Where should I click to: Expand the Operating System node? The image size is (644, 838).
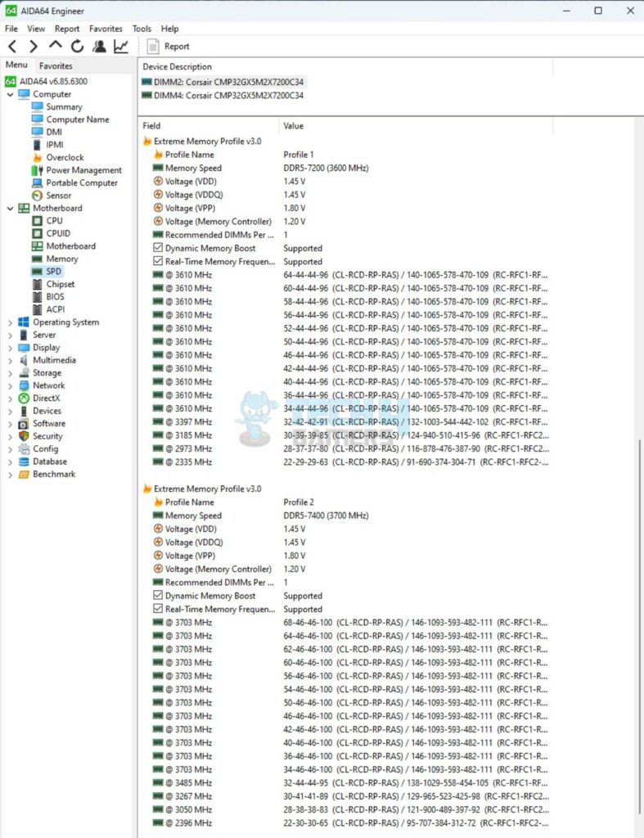(x=10, y=322)
